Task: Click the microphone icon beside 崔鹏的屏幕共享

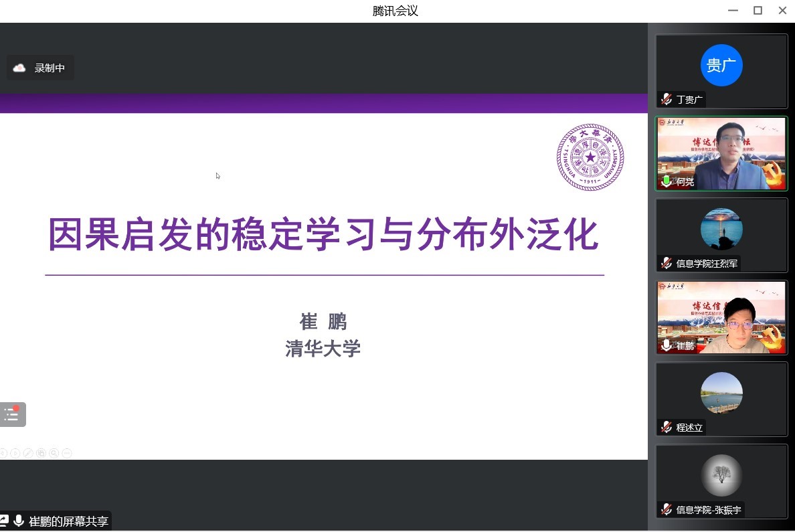Action: click(19, 521)
